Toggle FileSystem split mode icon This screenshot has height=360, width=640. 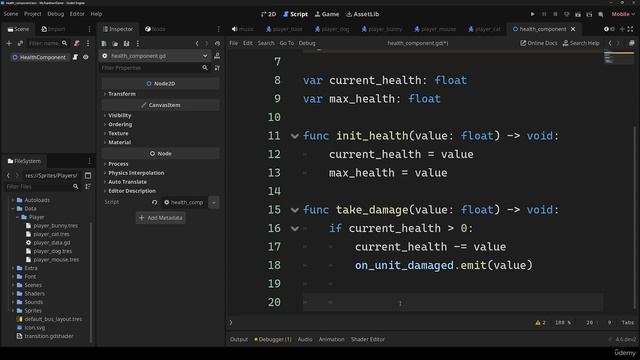pyautogui.click(x=88, y=176)
